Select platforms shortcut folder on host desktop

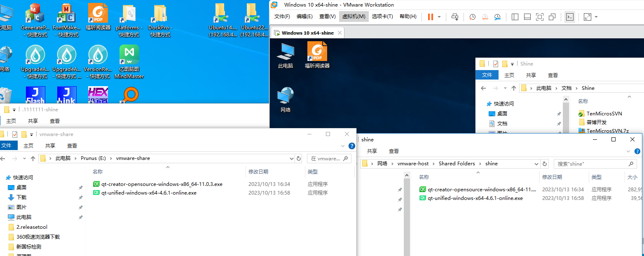coord(129,21)
